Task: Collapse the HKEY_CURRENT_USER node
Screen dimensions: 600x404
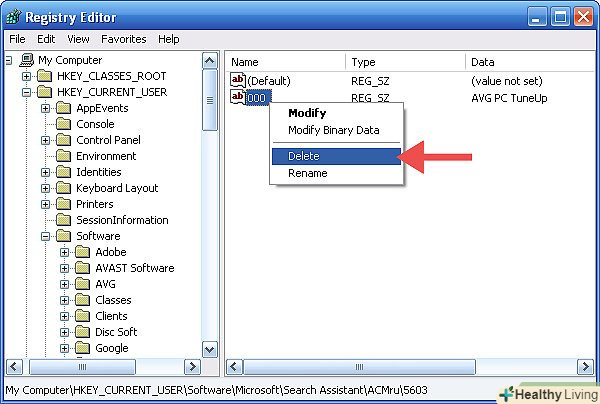Action: pyautogui.click(x=26, y=93)
